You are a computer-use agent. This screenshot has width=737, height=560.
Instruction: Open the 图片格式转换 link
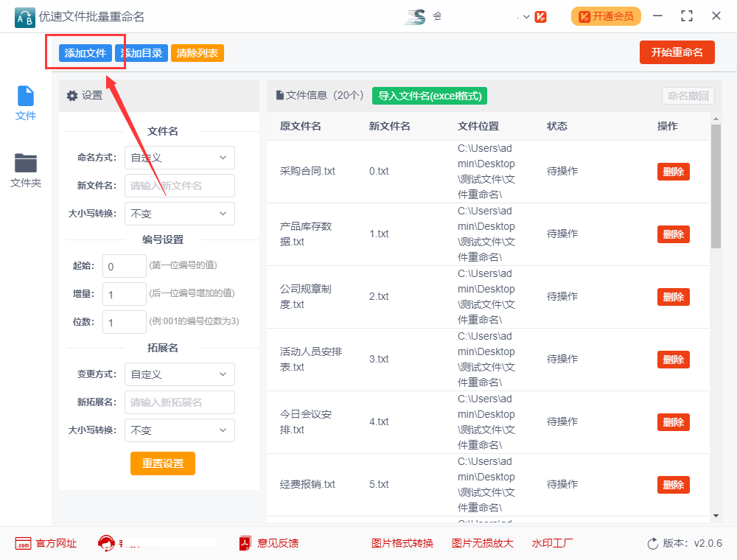(402, 544)
